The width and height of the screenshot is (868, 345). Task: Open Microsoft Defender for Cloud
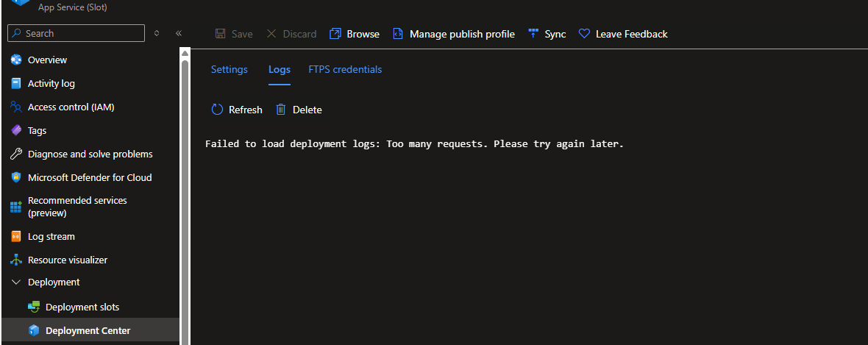[90, 178]
